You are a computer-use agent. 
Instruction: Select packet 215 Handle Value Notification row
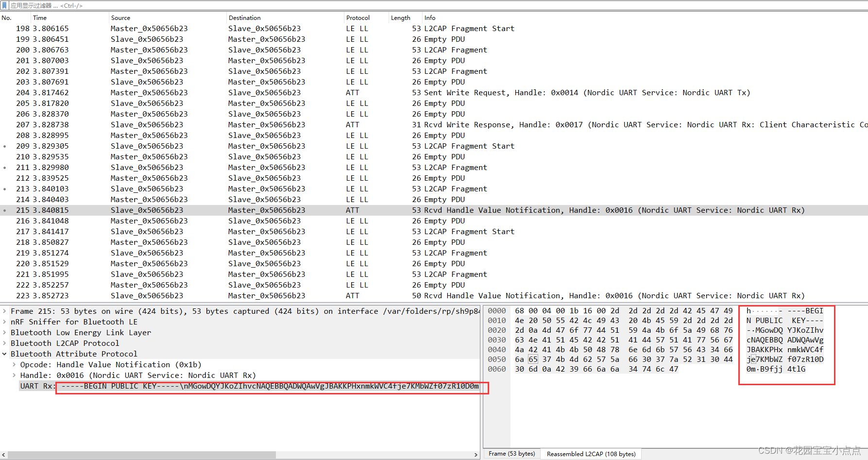pos(434,210)
